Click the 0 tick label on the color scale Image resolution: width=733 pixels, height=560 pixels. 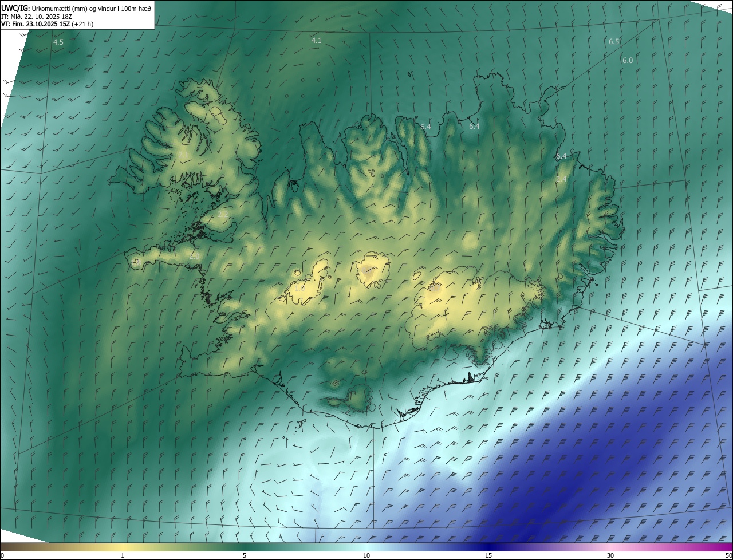tap(2, 555)
